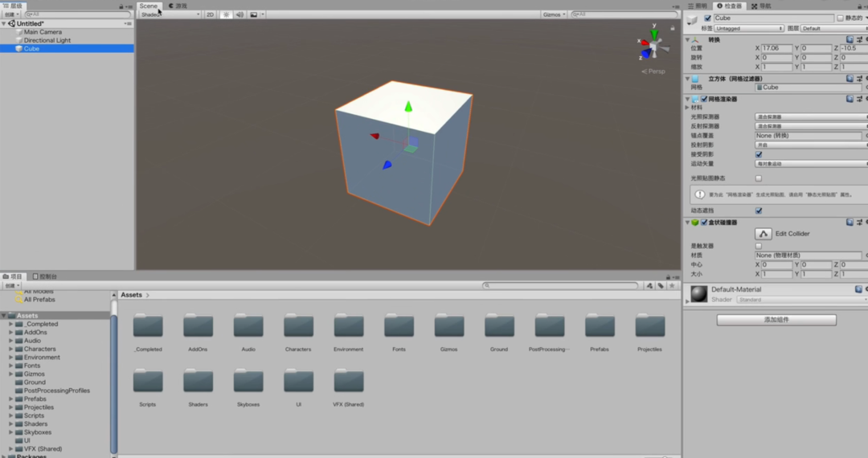Toggle scene audio speaker icon
The width and height of the screenshot is (868, 458).
(240, 14)
